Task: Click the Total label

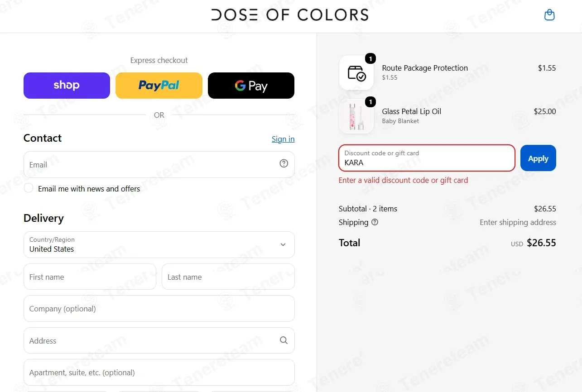Action: [349, 243]
